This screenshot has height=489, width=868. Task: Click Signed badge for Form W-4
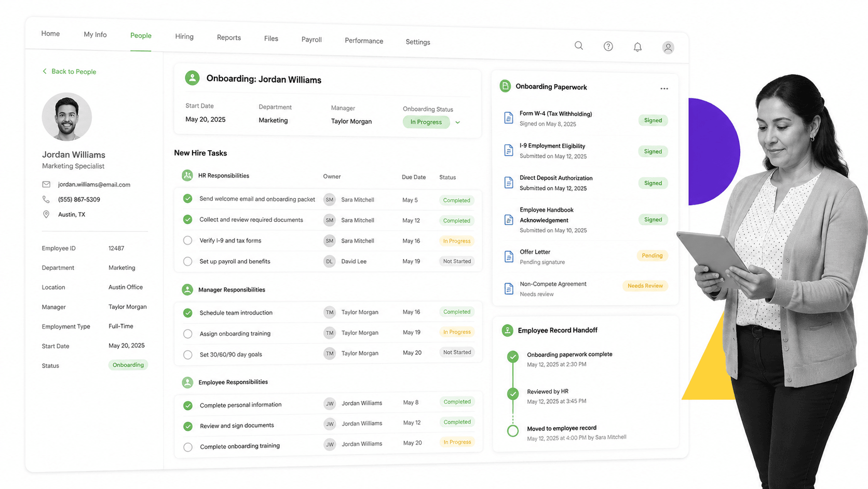coord(653,120)
